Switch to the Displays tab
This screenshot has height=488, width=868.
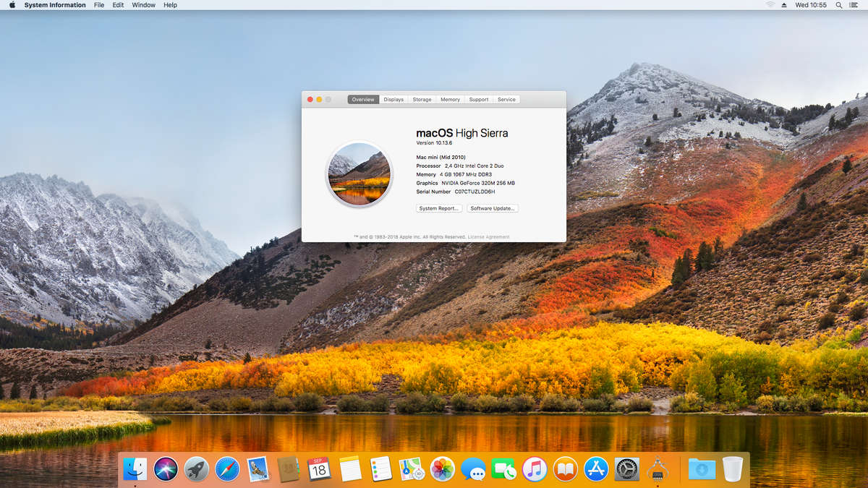pos(393,99)
